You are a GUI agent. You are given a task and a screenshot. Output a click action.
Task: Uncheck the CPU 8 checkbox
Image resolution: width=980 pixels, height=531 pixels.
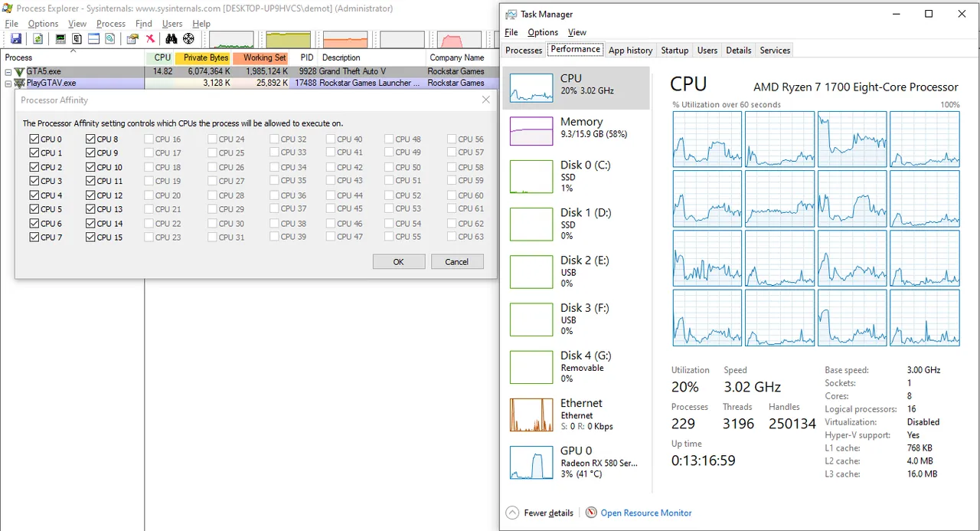point(90,139)
